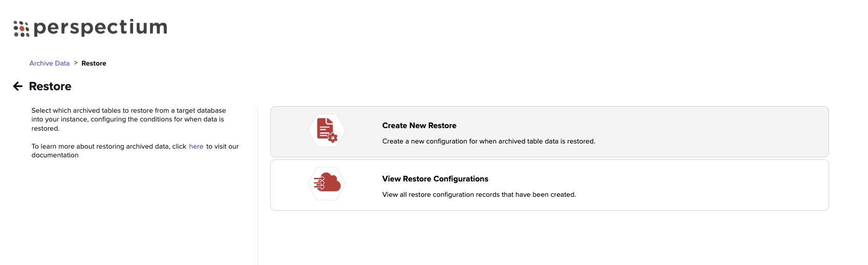Viewport: 868px width, 265px height.
Task: Click the perspectium wordmark text
Action: click(100, 28)
